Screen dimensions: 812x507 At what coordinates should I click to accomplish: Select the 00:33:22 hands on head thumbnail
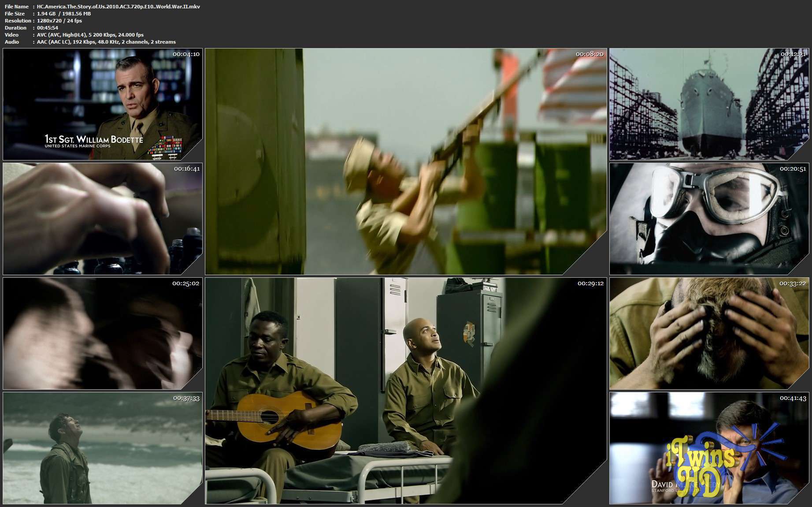coord(709,333)
